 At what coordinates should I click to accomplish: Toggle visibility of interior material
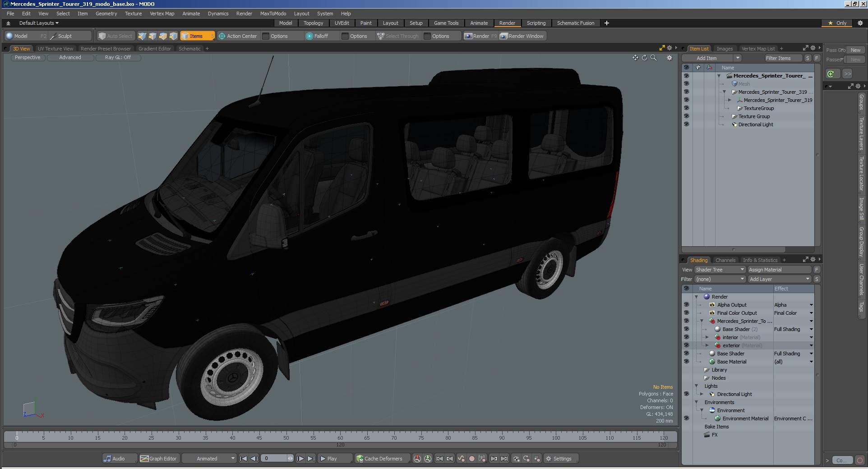[686, 337]
